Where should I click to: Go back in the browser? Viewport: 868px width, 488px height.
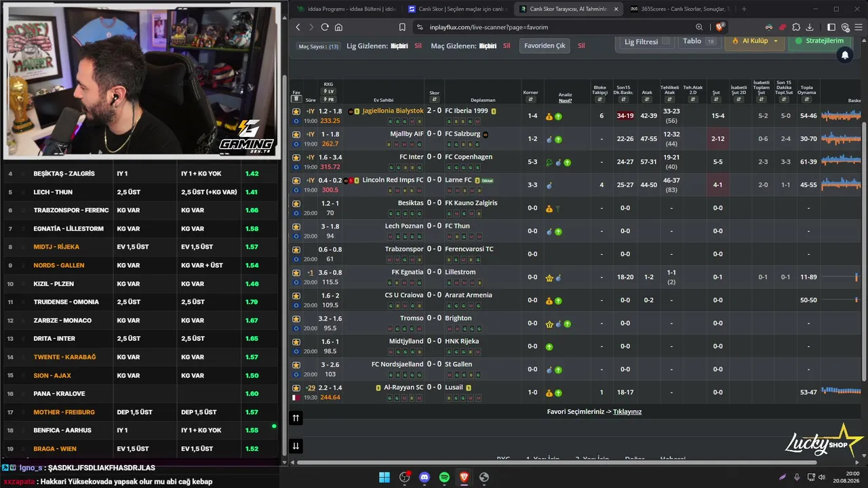pyautogui.click(x=298, y=27)
